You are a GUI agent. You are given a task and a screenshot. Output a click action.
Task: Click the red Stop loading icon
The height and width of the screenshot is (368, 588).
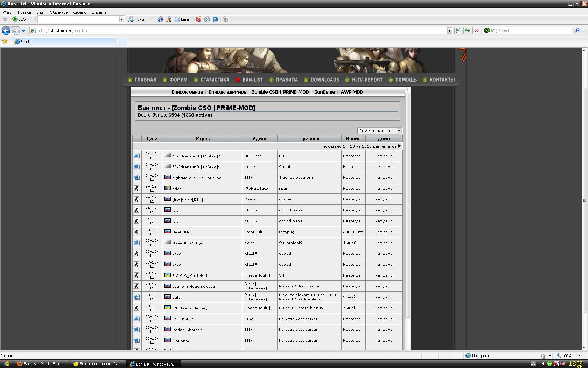(x=476, y=30)
